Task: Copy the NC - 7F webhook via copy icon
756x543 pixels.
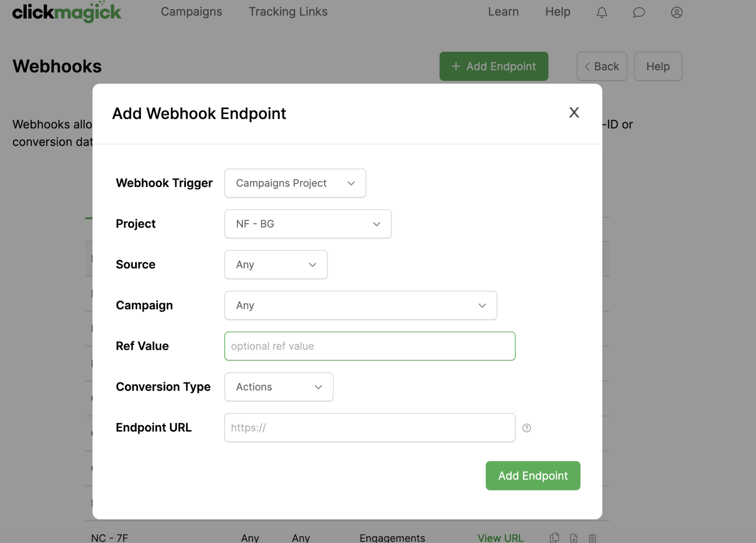Action: pyautogui.click(x=555, y=538)
